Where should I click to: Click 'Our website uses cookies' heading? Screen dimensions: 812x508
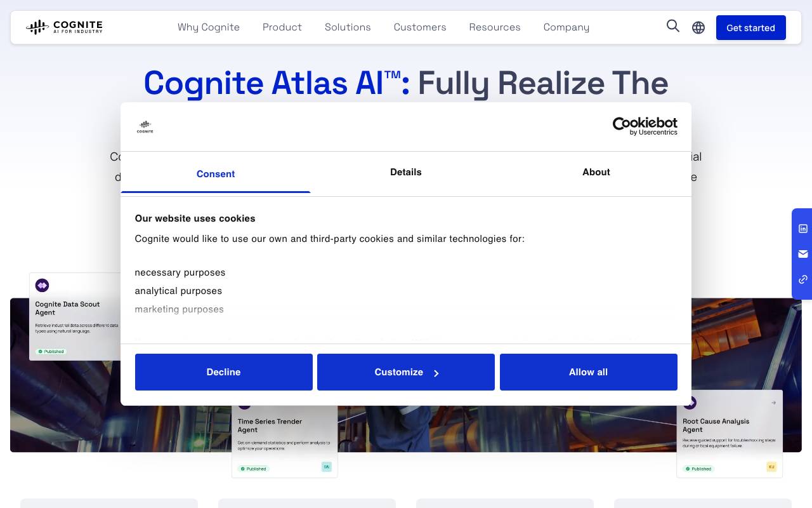195,218
